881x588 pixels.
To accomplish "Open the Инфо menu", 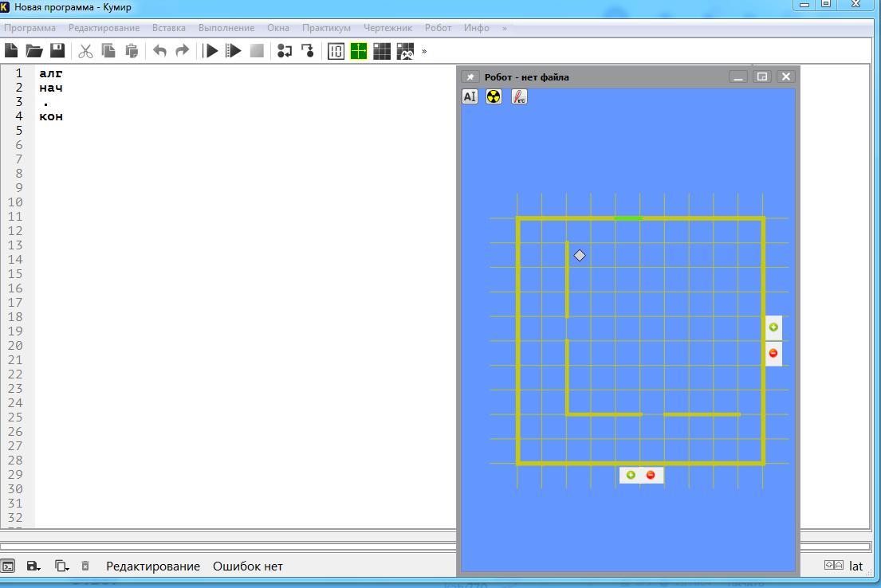I will [477, 28].
